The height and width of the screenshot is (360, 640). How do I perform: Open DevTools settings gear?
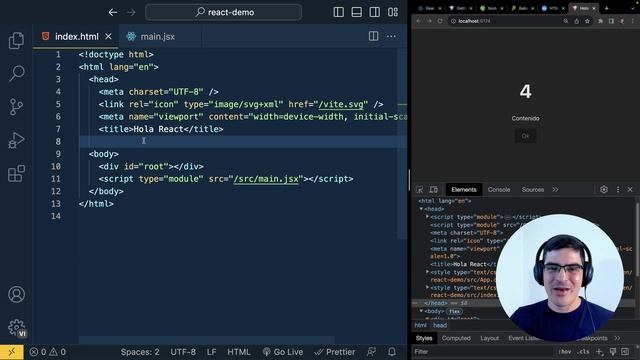604,189
